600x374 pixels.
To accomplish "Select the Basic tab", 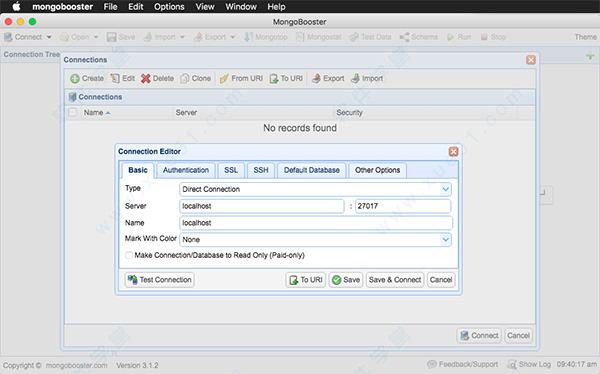I will point(138,170).
